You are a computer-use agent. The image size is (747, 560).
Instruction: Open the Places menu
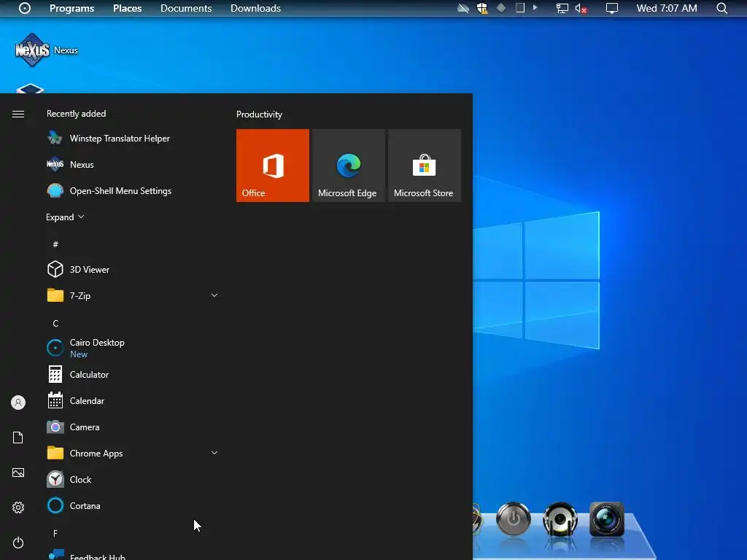click(x=127, y=8)
